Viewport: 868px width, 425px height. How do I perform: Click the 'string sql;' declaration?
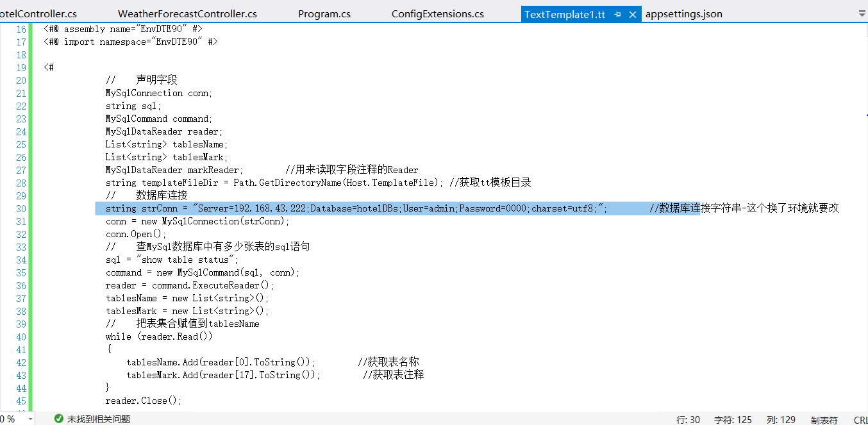pyautogui.click(x=133, y=106)
